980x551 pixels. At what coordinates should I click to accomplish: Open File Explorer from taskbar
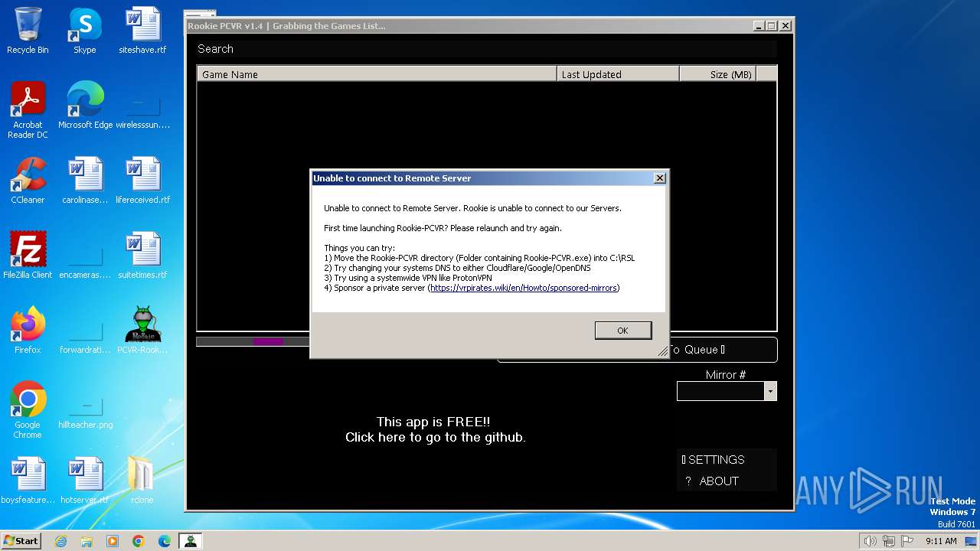[x=87, y=541]
